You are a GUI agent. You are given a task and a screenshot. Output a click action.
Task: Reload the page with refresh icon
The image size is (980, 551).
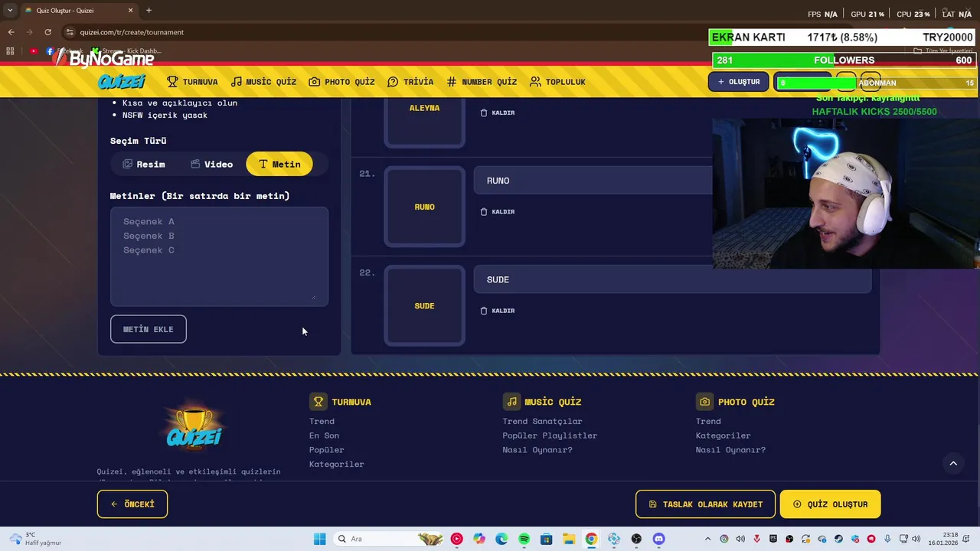point(47,32)
